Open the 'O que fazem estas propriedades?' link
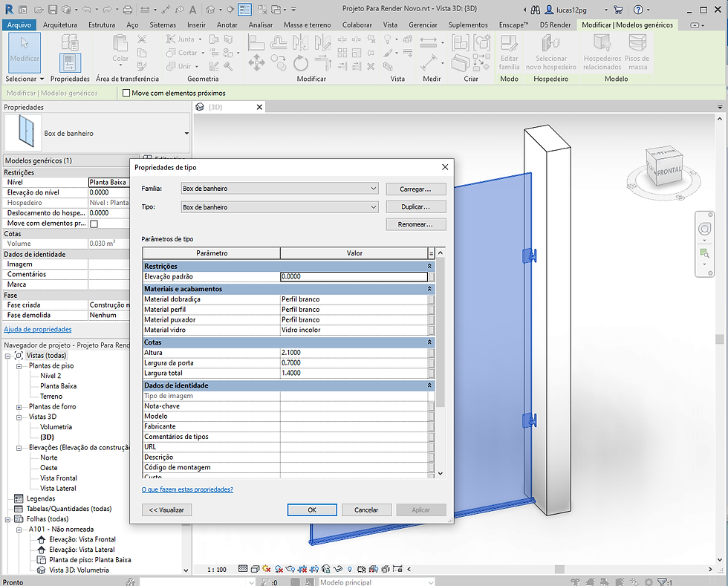 tap(187, 489)
